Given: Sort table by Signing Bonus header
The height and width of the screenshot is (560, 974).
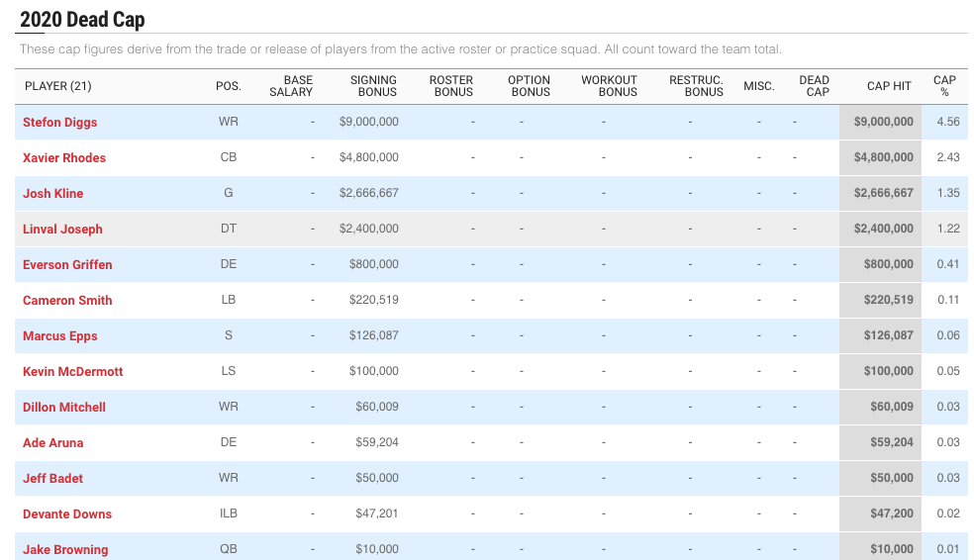Looking at the screenshot, I should click(373, 86).
